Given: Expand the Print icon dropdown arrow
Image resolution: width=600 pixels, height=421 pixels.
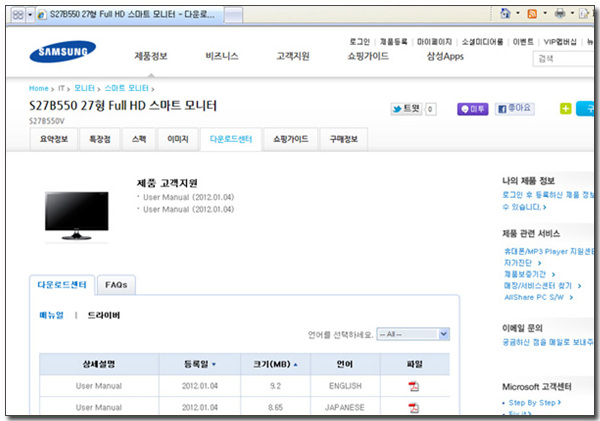Looking at the screenshot, I should (x=572, y=13).
